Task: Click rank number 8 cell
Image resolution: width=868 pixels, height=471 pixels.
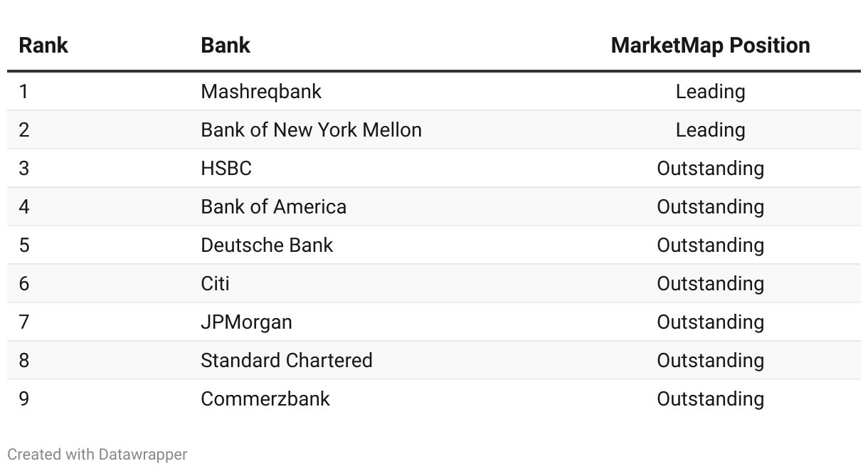Action: click(x=24, y=361)
